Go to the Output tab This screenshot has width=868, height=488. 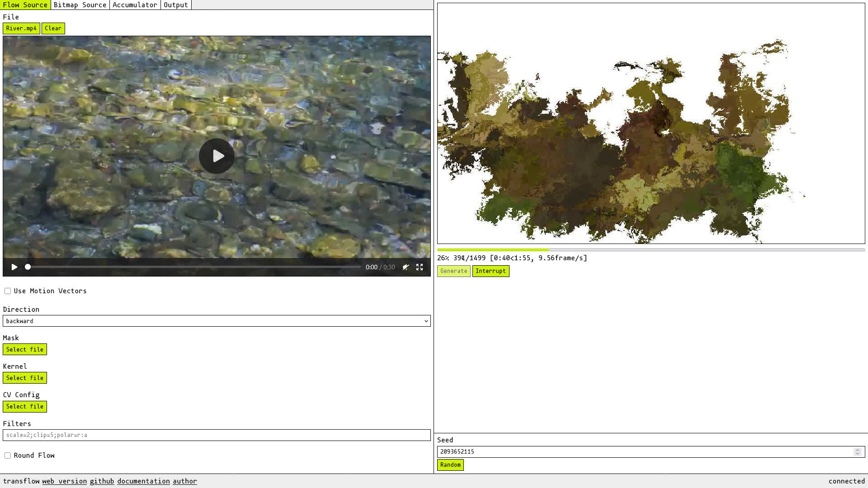tap(176, 5)
